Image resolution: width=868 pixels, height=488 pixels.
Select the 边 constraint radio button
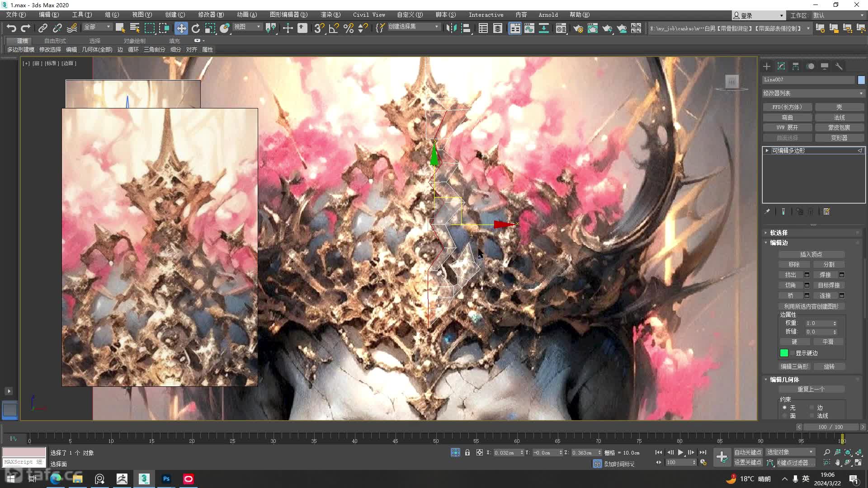tap(812, 408)
